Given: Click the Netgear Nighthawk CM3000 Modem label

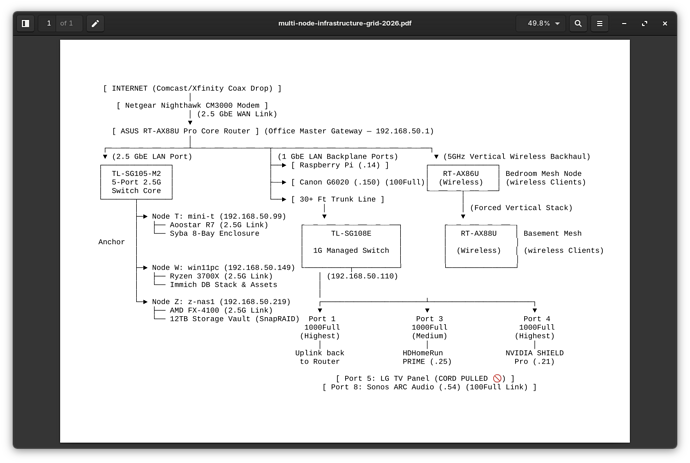Looking at the screenshot, I should [x=192, y=106].
